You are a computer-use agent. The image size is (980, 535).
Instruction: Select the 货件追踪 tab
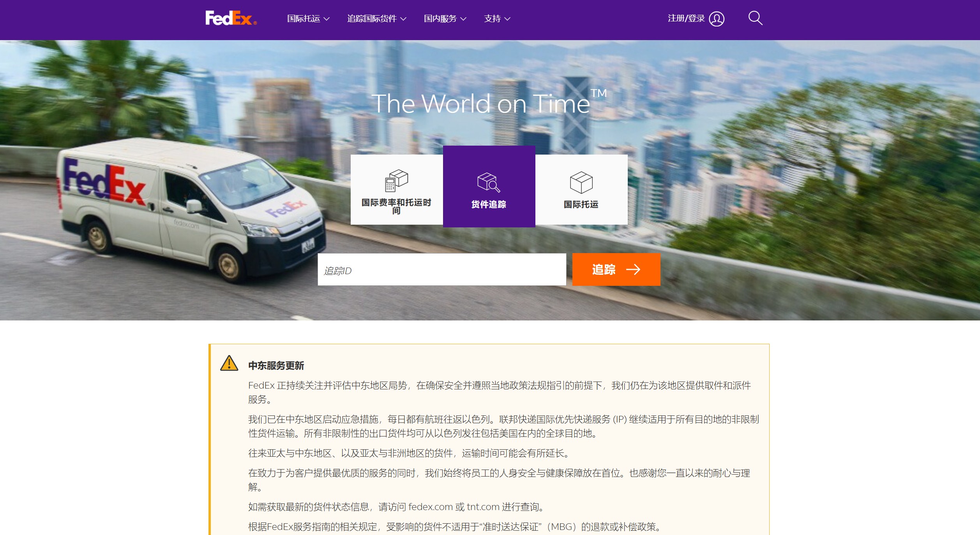489,187
